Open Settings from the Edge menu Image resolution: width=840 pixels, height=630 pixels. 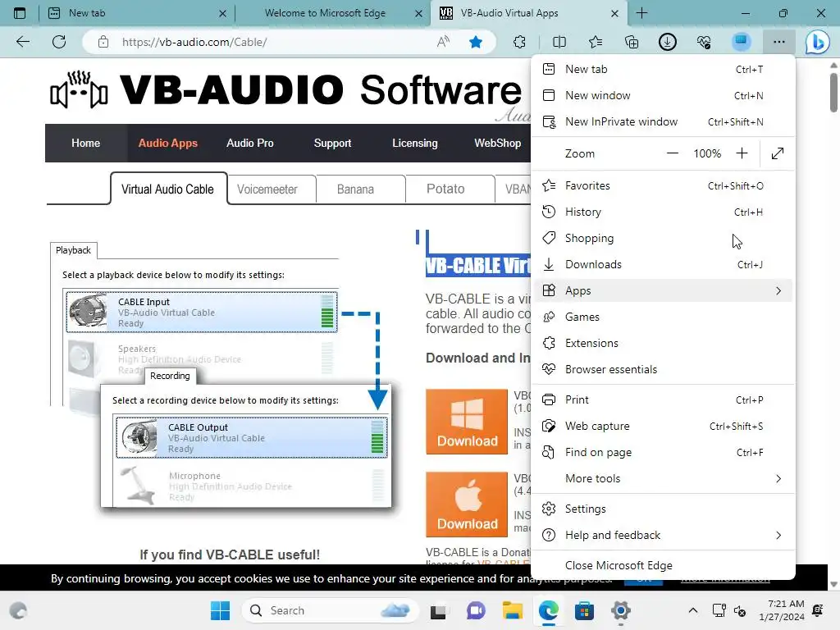coord(663,509)
